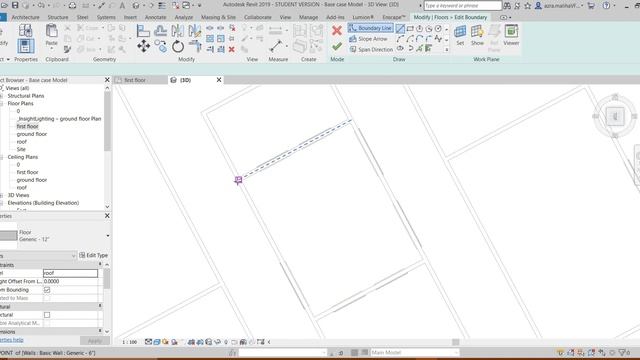The image size is (640, 360).
Task: Switch to the first floor view tab
Action: pyautogui.click(x=135, y=80)
